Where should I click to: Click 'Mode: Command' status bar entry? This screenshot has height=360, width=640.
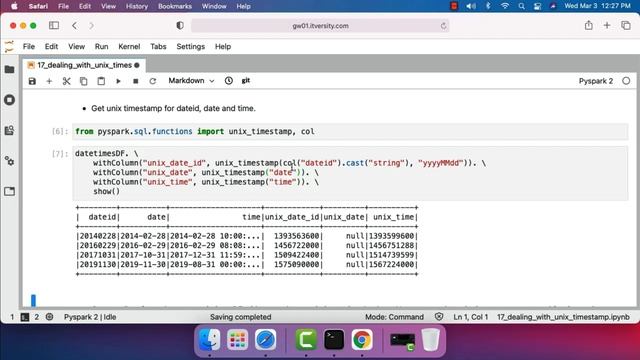[394, 317]
